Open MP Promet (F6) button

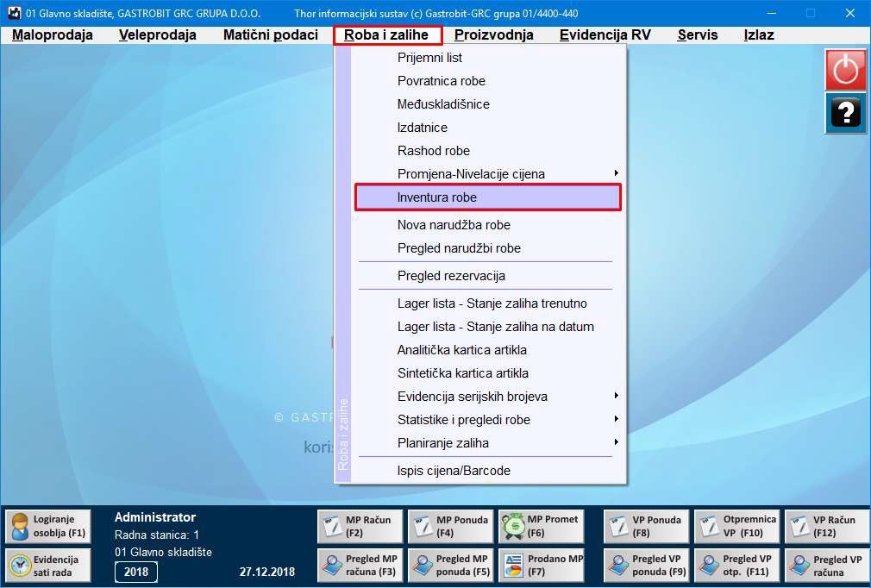pos(541,526)
